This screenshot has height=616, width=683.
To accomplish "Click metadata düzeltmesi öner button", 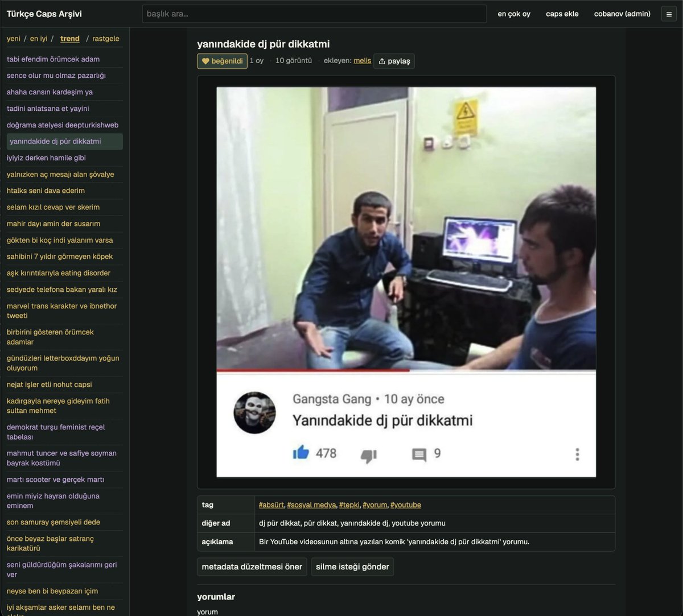I will [x=252, y=567].
